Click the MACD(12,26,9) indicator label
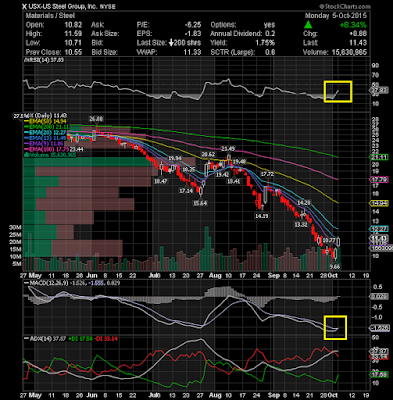 49,283
